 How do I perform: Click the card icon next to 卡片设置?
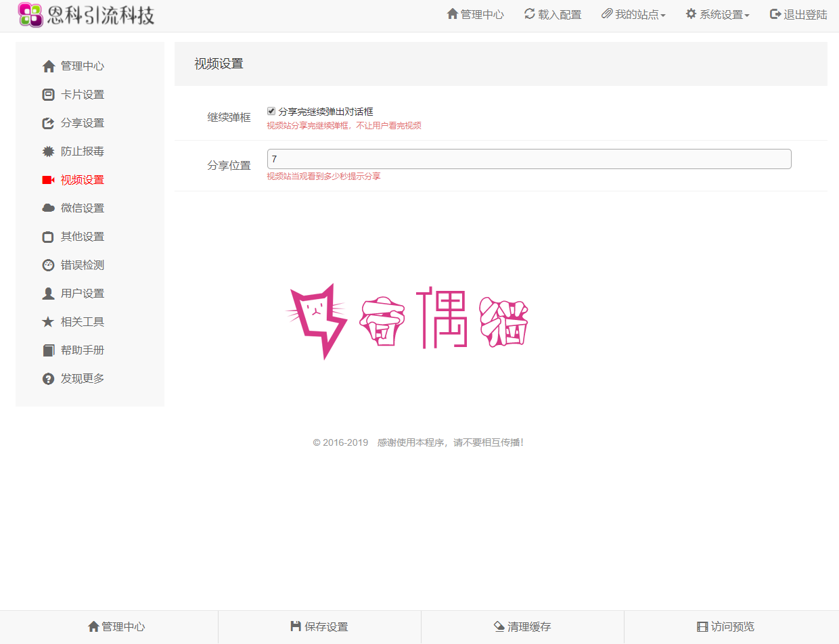[48, 95]
